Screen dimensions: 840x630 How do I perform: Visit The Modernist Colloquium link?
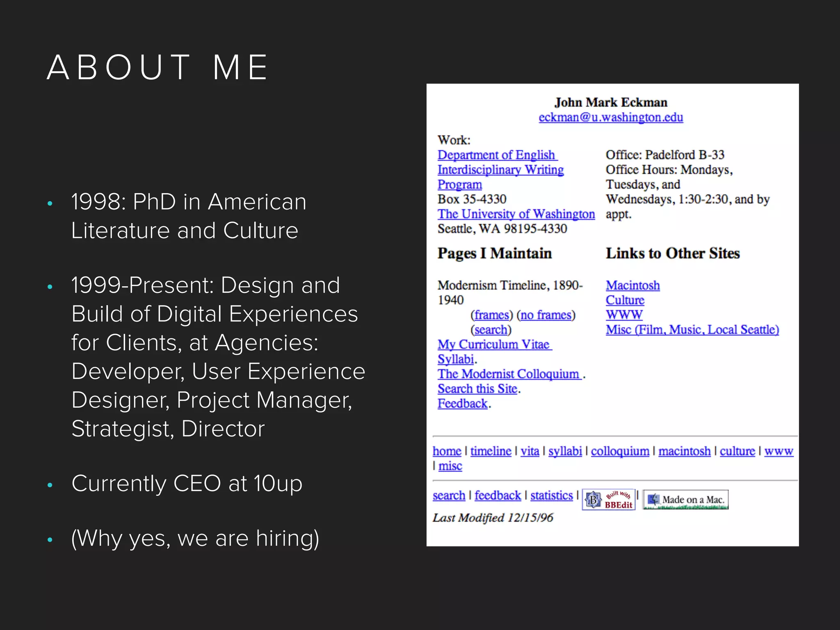point(509,374)
